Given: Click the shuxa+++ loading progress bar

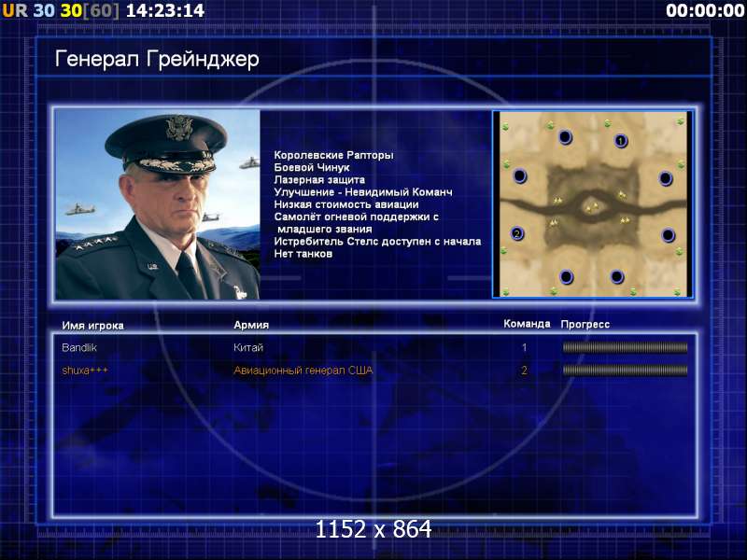Looking at the screenshot, I should pos(625,370).
